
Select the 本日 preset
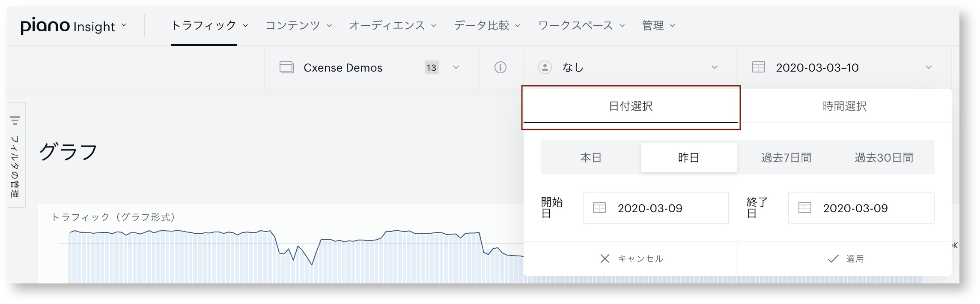click(x=591, y=157)
